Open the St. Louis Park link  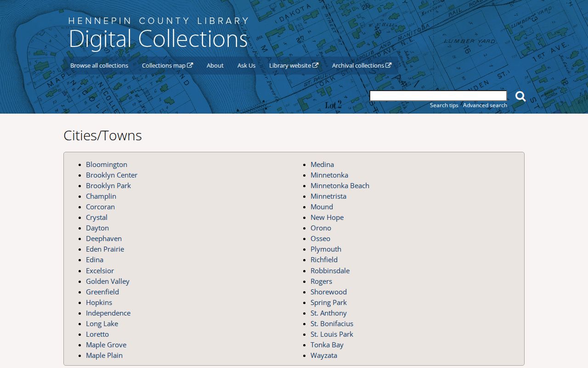332,334
